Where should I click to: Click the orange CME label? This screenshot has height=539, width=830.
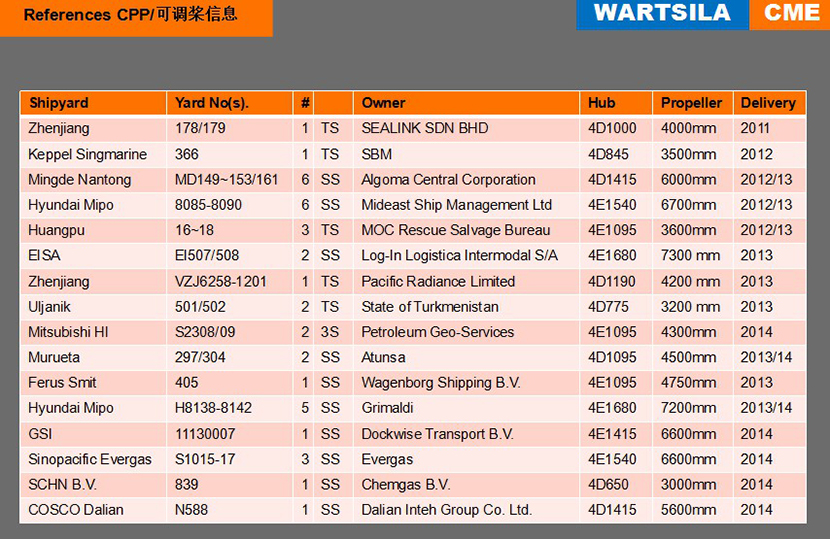tap(790, 14)
